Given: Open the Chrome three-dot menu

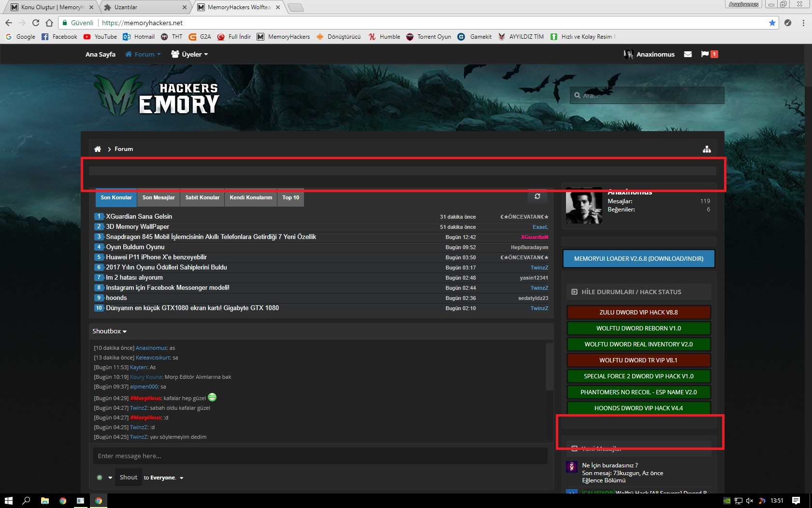Looking at the screenshot, I should pyautogui.click(x=803, y=23).
